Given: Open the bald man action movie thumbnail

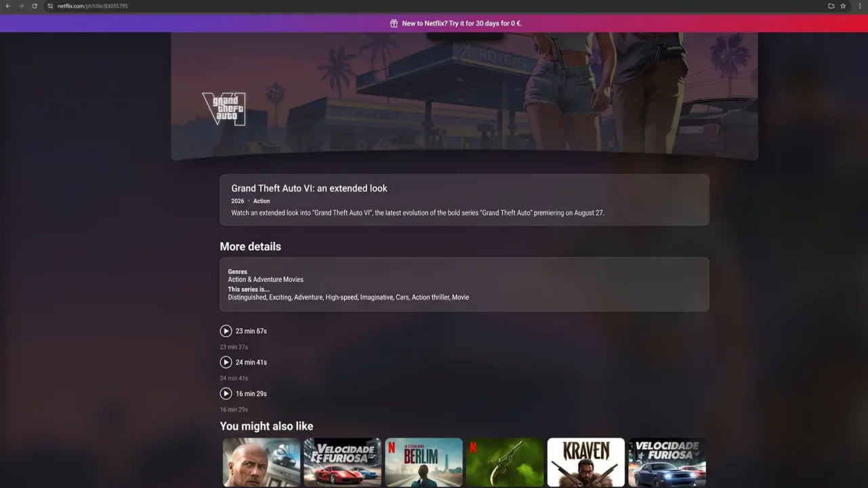Looking at the screenshot, I should (x=262, y=462).
